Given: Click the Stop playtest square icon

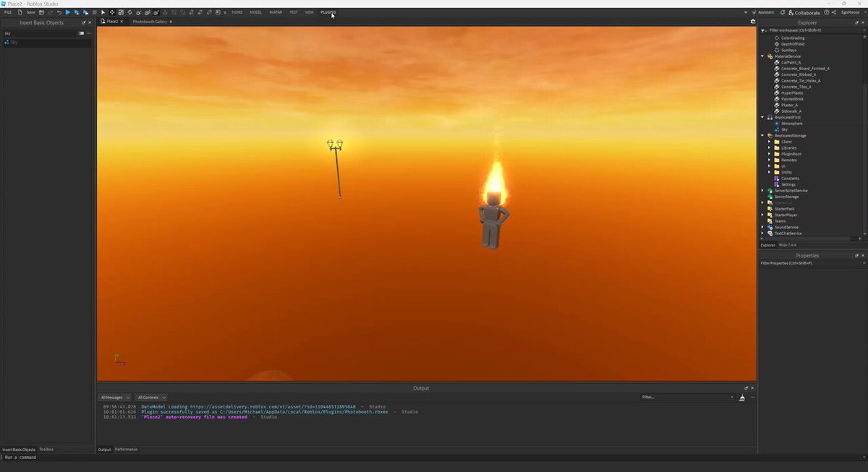Looking at the screenshot, I should pos(95,12).
